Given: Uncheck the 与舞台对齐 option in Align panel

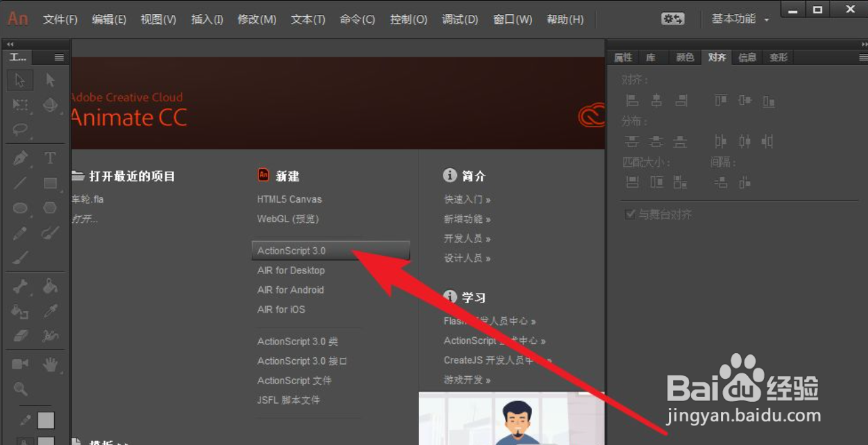Looking at the screenshot, I should (630, 214).
